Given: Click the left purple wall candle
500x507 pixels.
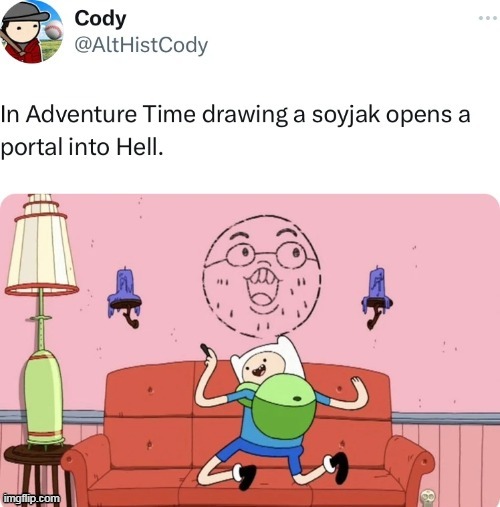Looking at the screenshot, I should 124,293.
